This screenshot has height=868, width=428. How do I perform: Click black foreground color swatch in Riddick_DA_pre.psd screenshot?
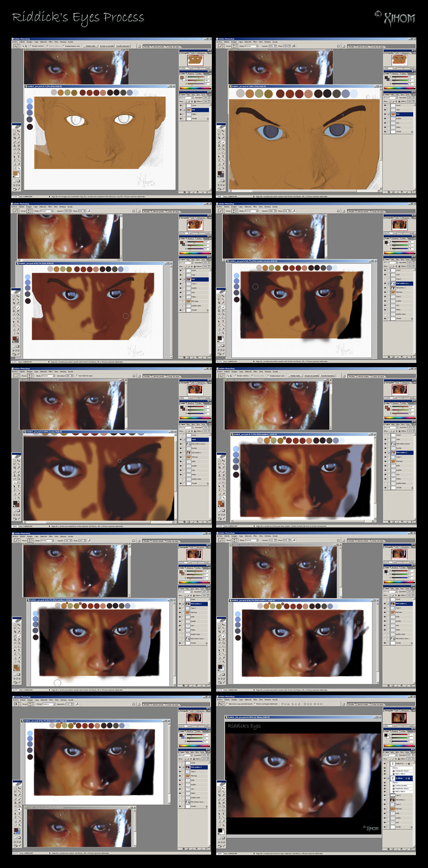click(x=220, y=830)
